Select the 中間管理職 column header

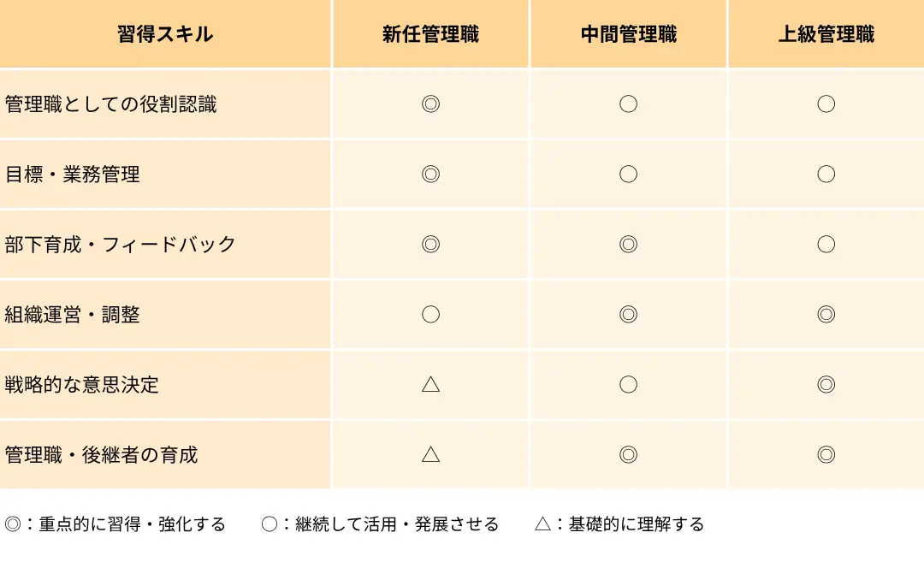click(628, 34)
